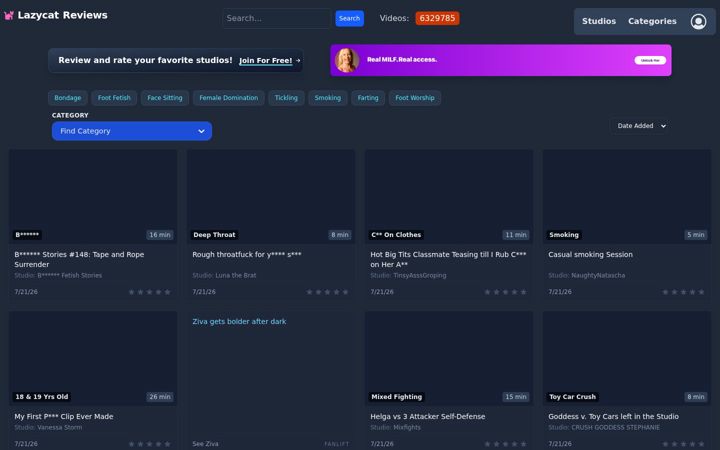
Task: Open studio link Mixfights
Action: click(407, 428)
